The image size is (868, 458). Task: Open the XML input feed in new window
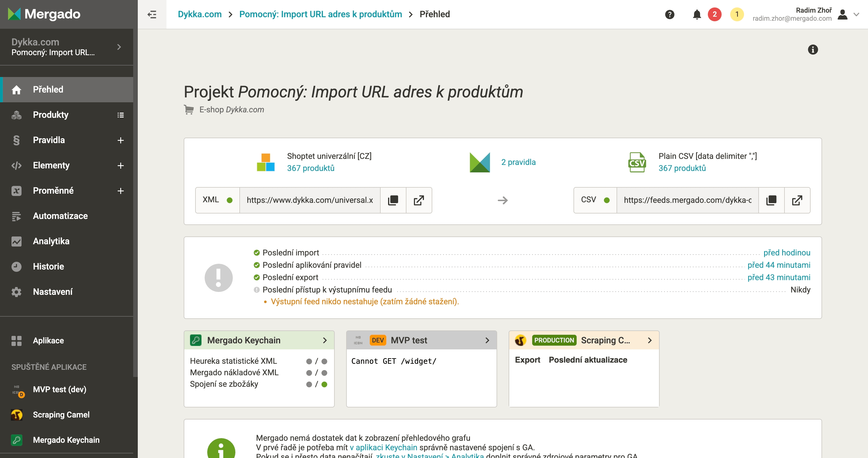tap(418, 200)
